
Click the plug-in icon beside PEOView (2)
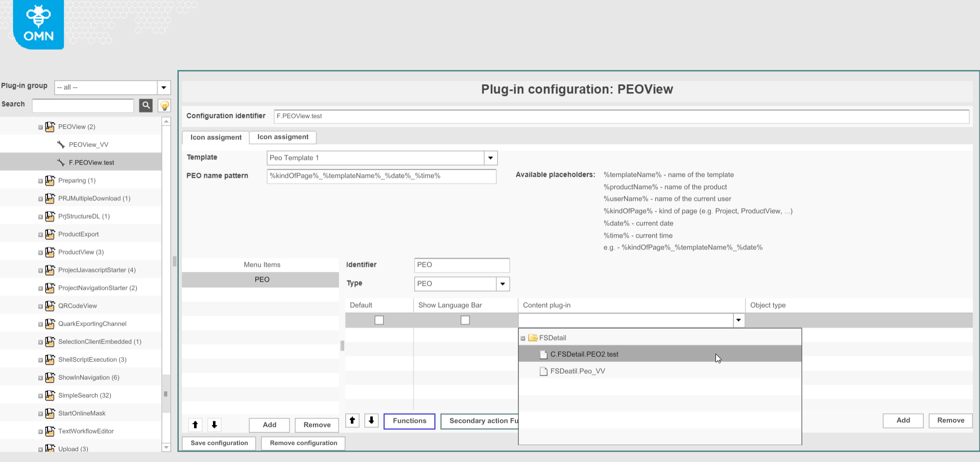click(50, 126)
